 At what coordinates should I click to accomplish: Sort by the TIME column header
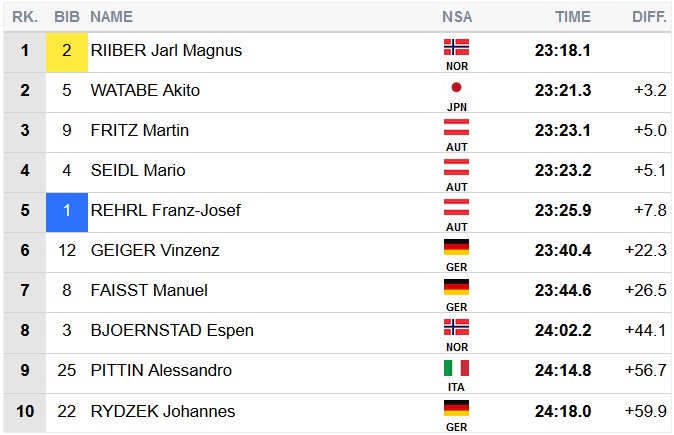click(x=573, y=17)
